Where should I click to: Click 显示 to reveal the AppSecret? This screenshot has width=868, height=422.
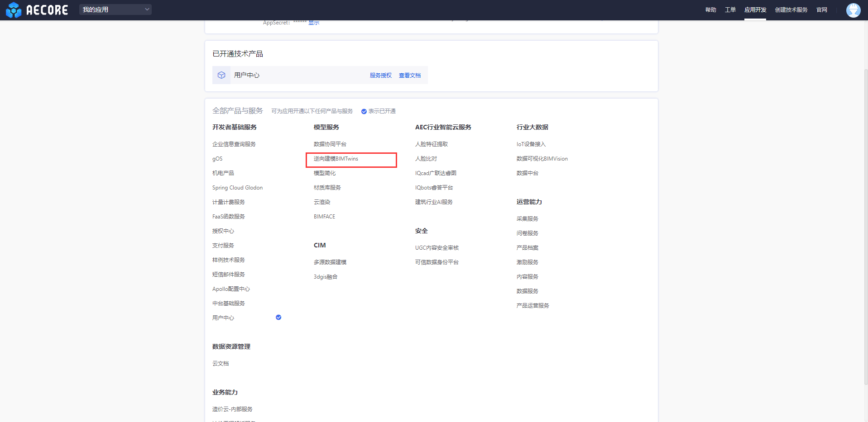(x=314, y=23)
